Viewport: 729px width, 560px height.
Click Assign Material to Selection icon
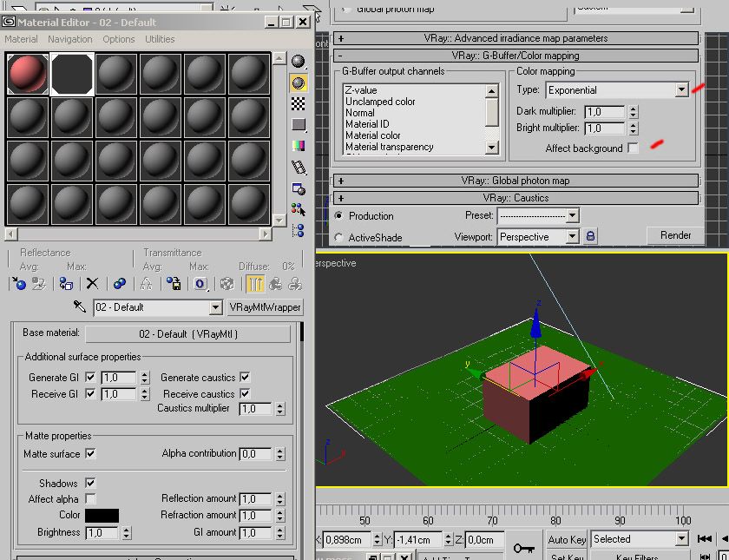click(x=67, y=284)
